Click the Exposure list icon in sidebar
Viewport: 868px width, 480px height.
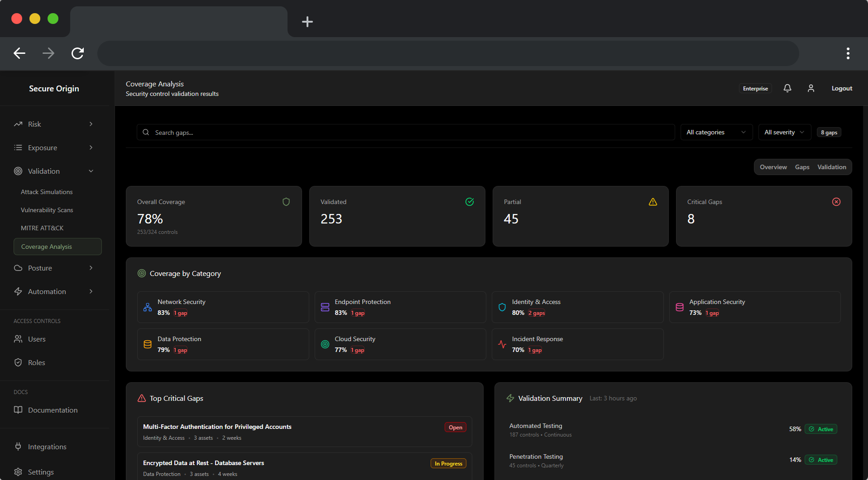(x=18, y=147)
